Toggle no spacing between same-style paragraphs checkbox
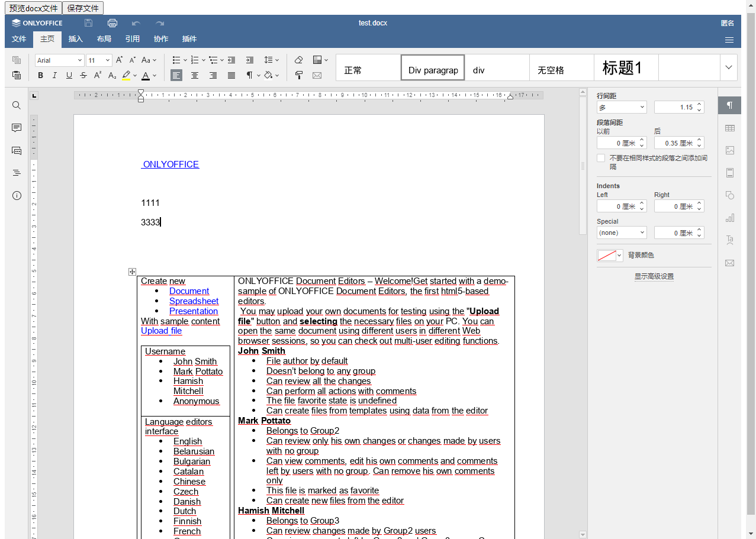This screenshot has width=756, height=539. [x=601, y=158]
